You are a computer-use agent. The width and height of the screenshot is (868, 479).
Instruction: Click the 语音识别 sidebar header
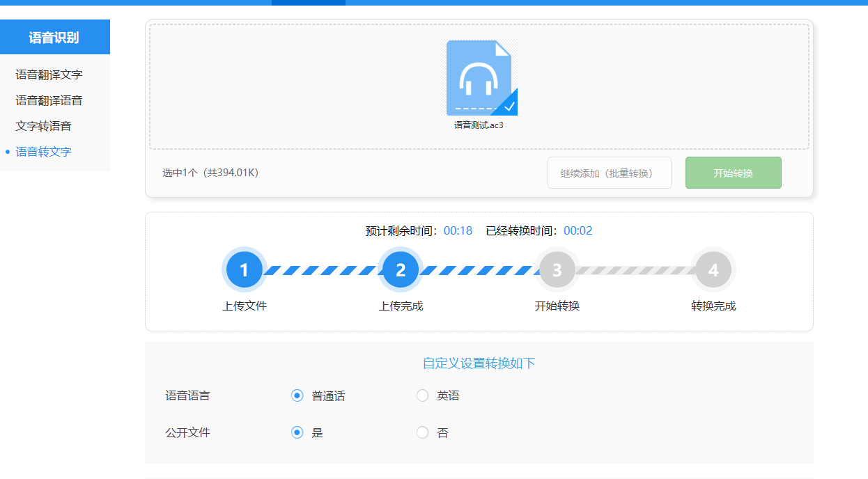pos(54,37)
